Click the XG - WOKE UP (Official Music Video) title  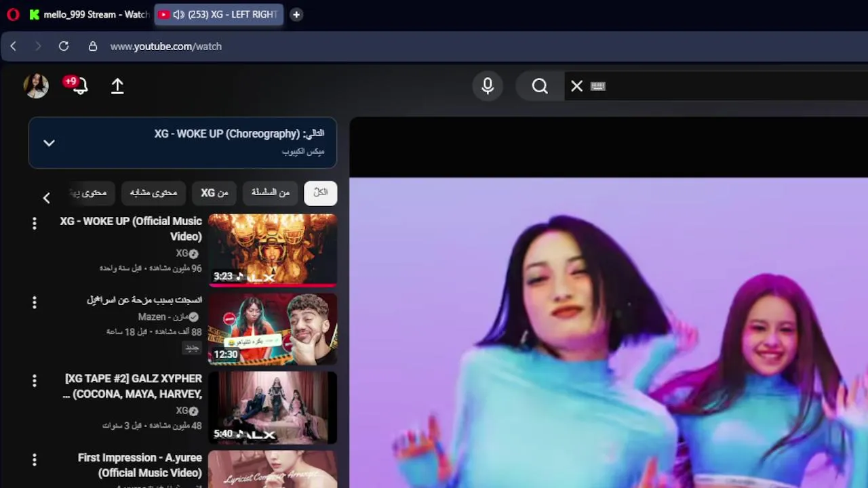click(131, 228)
